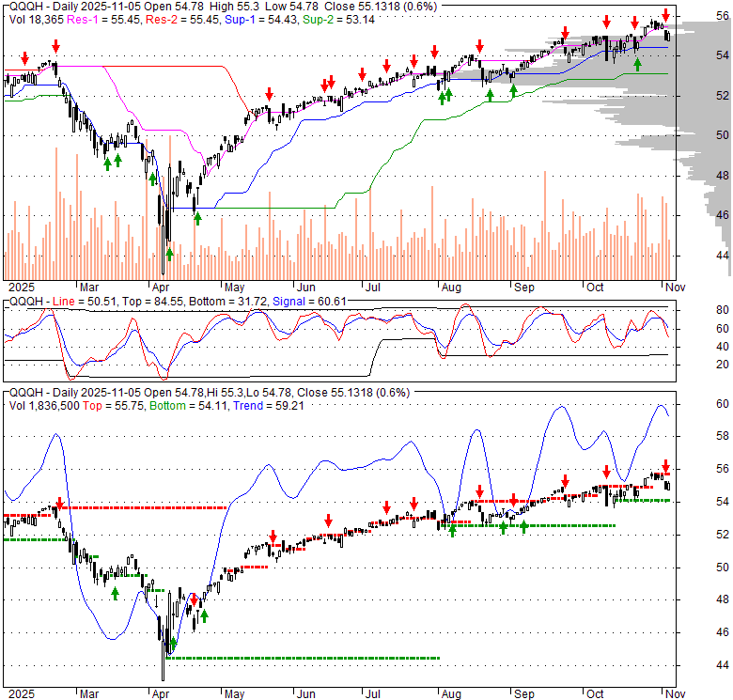
Task: Click the last red arrow in top chart
Action: (x=666, y=15)
